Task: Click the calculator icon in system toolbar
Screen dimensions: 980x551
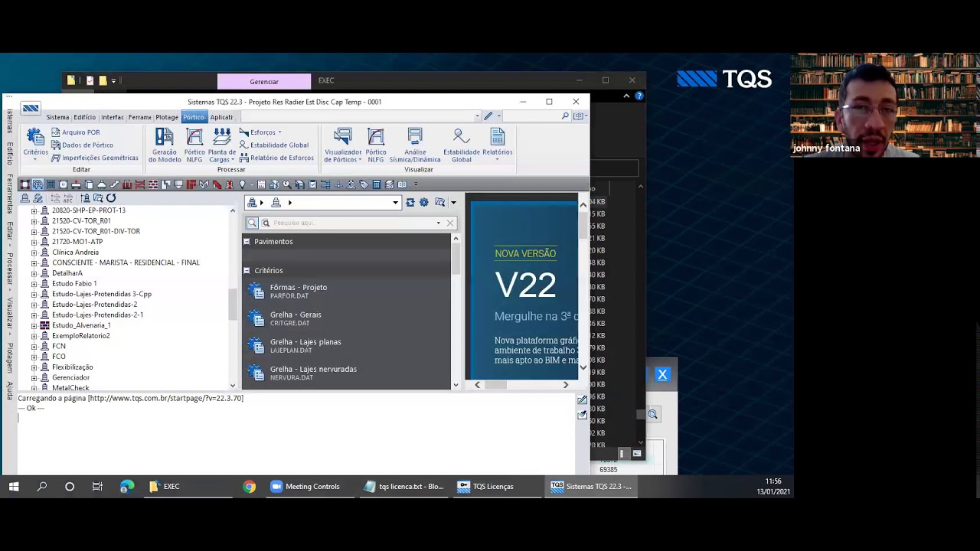Action: (x=376, y=184)
